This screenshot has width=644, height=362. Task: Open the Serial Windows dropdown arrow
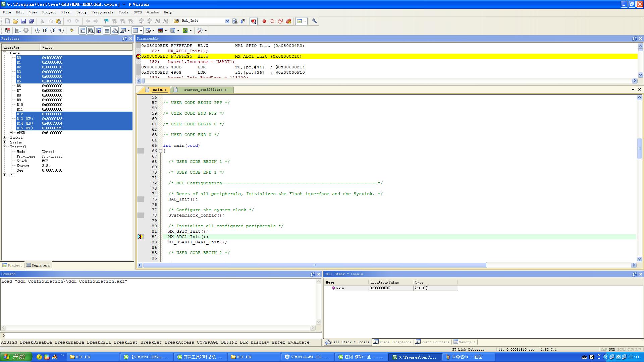[154, 31]
